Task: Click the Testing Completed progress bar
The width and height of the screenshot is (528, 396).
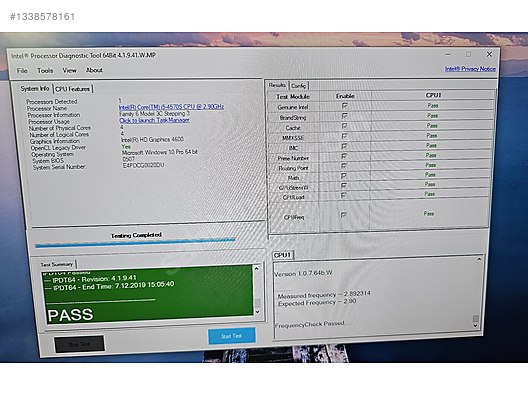Action: click(135, 242)
